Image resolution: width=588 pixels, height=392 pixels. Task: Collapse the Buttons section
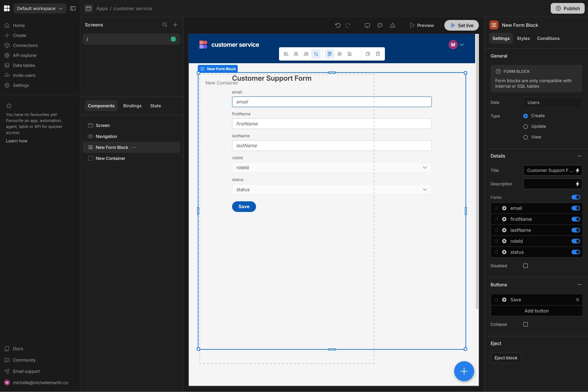[579, 285]
